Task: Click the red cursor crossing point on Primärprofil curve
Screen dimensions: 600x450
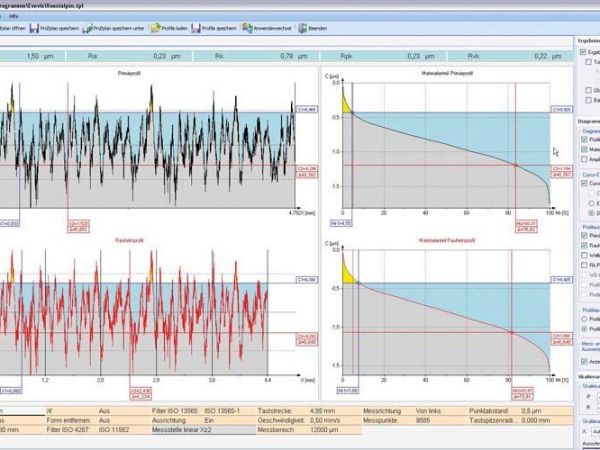Action: 515,165
